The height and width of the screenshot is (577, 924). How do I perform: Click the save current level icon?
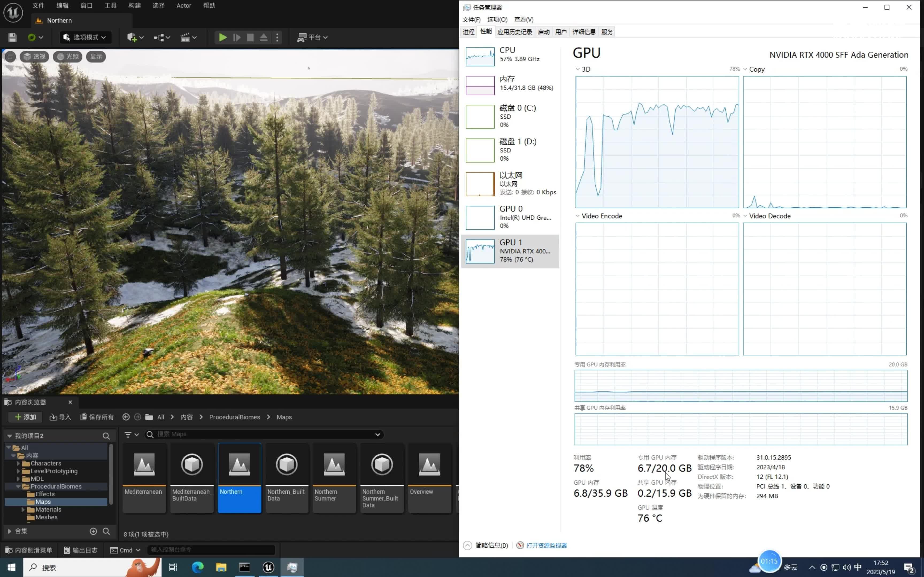click(12, 37)
